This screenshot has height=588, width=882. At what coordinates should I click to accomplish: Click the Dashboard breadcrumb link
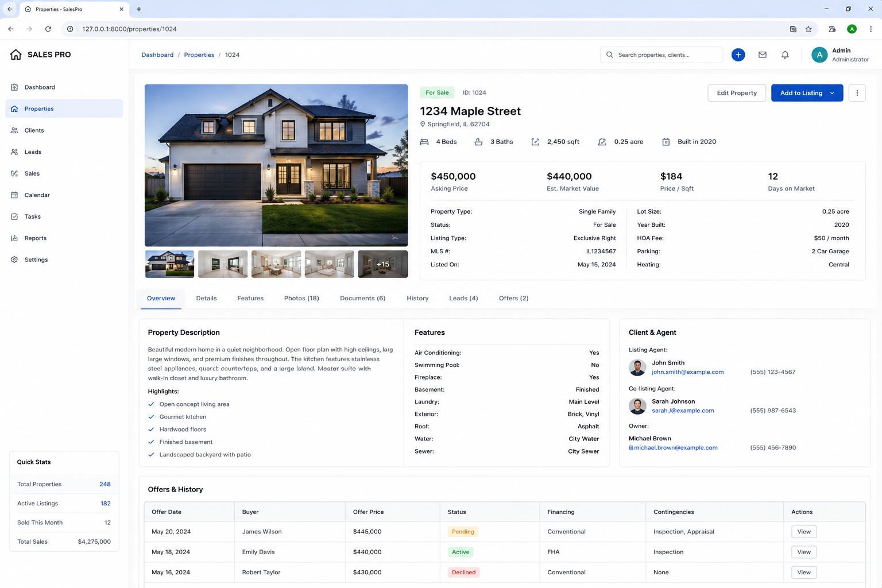tap(157, 55)
